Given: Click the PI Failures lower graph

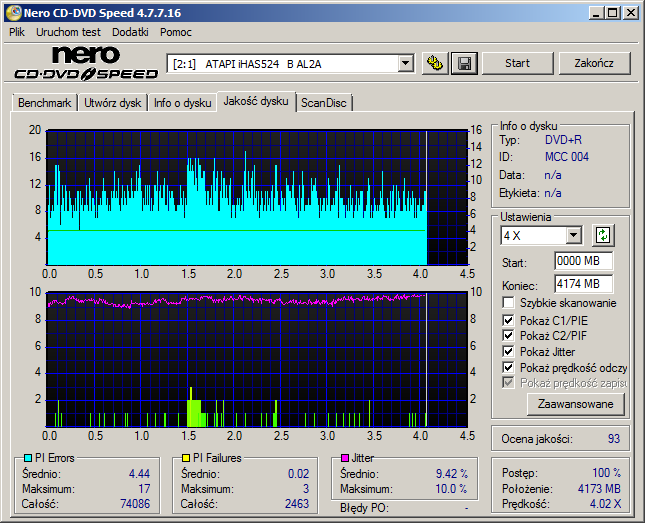Looking at the screenshot, I should pos(257,360).
